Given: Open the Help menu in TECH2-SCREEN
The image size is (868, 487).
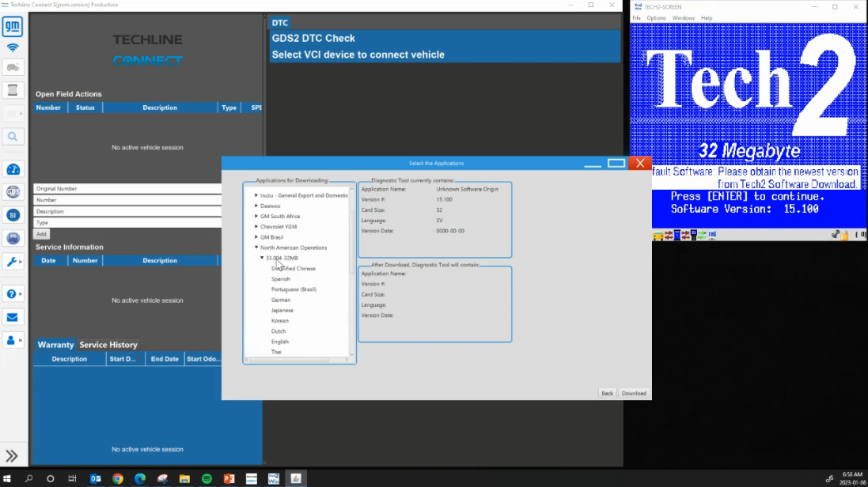Looking at the screenshot, I should [x=707, y=18].
